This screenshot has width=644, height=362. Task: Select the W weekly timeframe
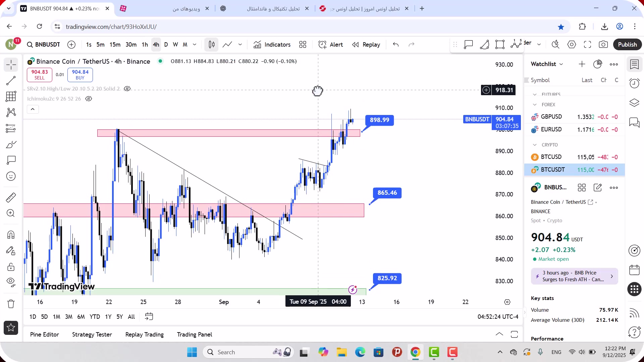(175, 45)
